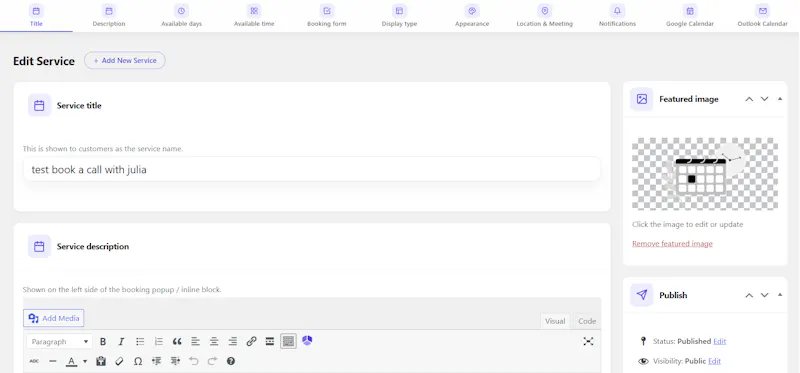Open the Location & Meeting tab
The image size is (800, 373).
(545, 16)
